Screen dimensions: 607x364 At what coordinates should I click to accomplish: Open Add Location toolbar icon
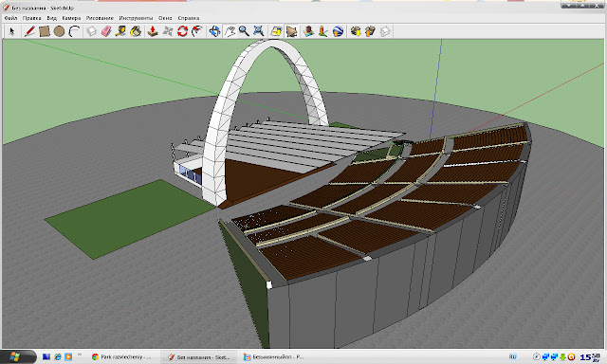pyautogui.click(x=276, y=31)
